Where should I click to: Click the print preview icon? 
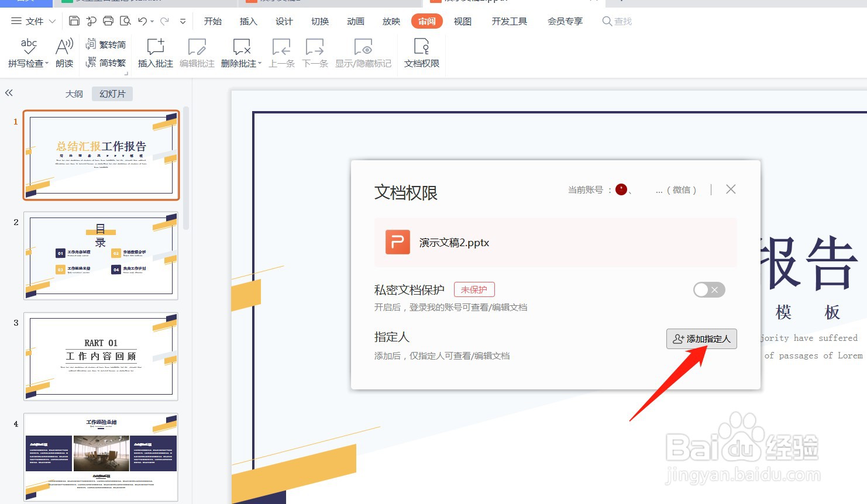[x=125, y=21]
